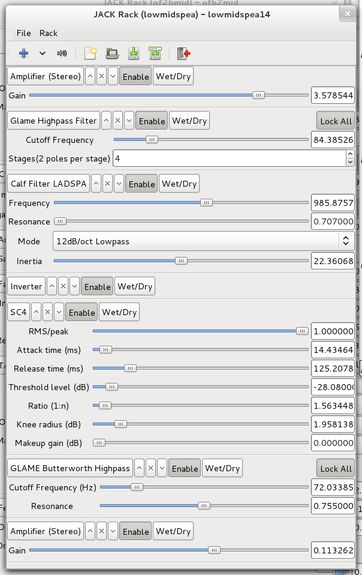Click Lock All on Glame Highpass Filter
This screenshot has width=362, height=575.
point(336,121)
